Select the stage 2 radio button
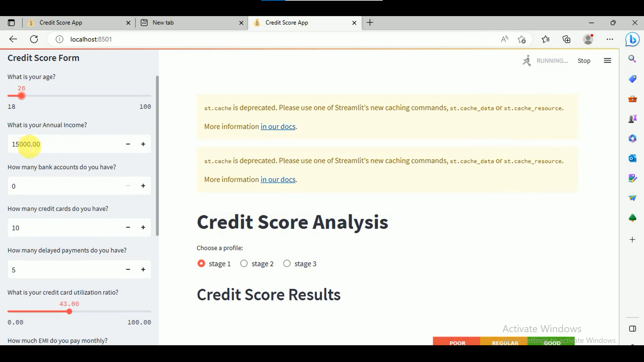The width and height of the screenshot is (644, 362). 244,263
